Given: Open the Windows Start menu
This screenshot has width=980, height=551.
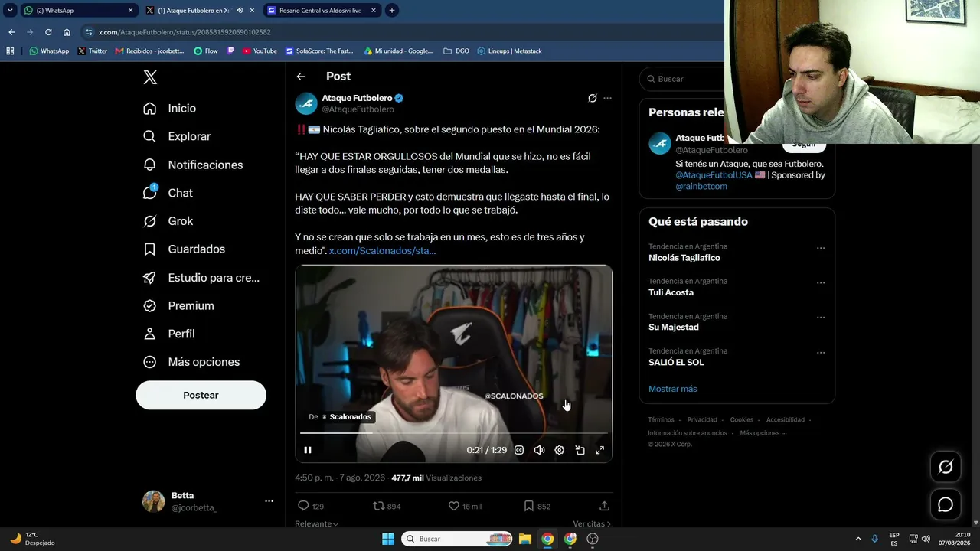Looking at the screenshot, I should click(x=388, y=539).
